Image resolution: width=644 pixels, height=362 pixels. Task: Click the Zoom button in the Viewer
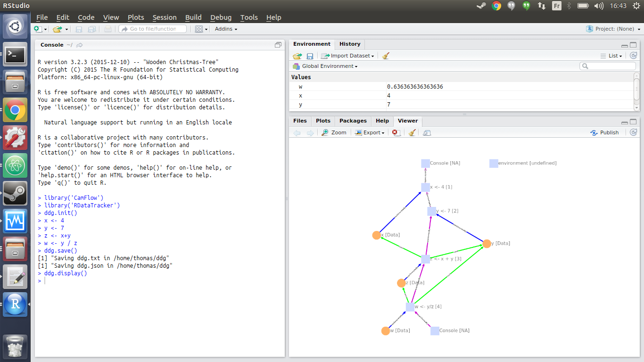334,132
